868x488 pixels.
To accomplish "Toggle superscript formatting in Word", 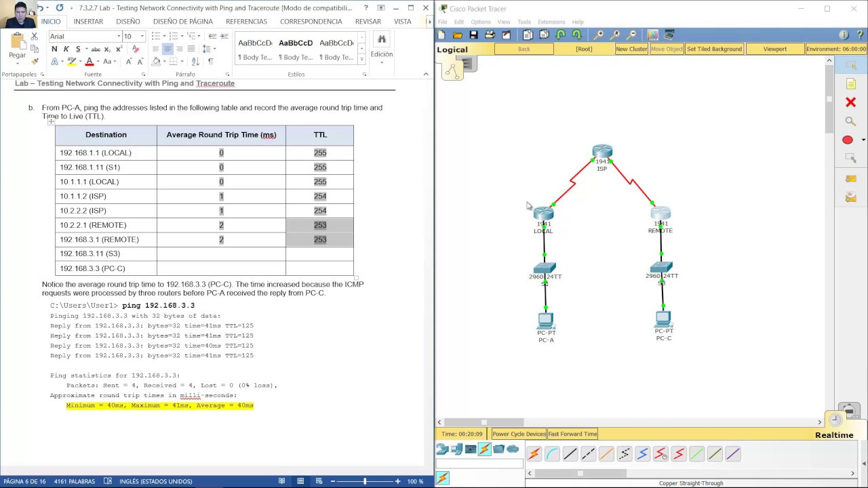I will [119, 49].
